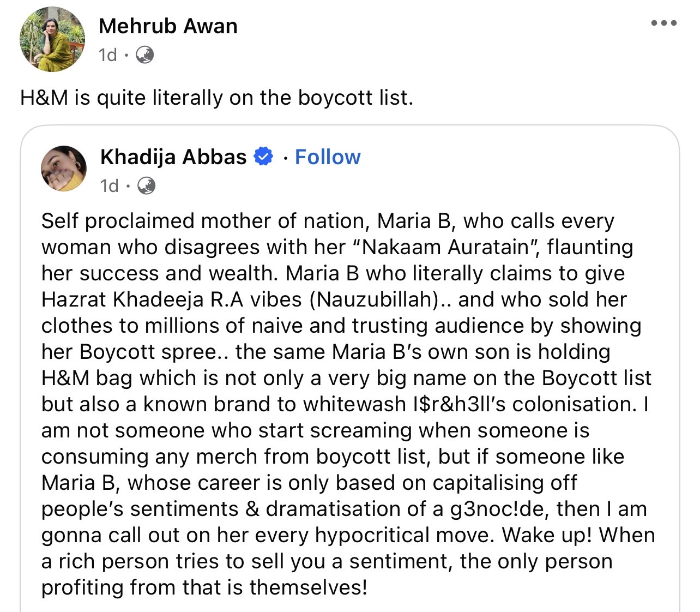The width and height of the screenshot is (700, 612).
Task: Click the last line 'profiting from that is themselves!'
Action: pyautogui.click(x=204, y=587)
